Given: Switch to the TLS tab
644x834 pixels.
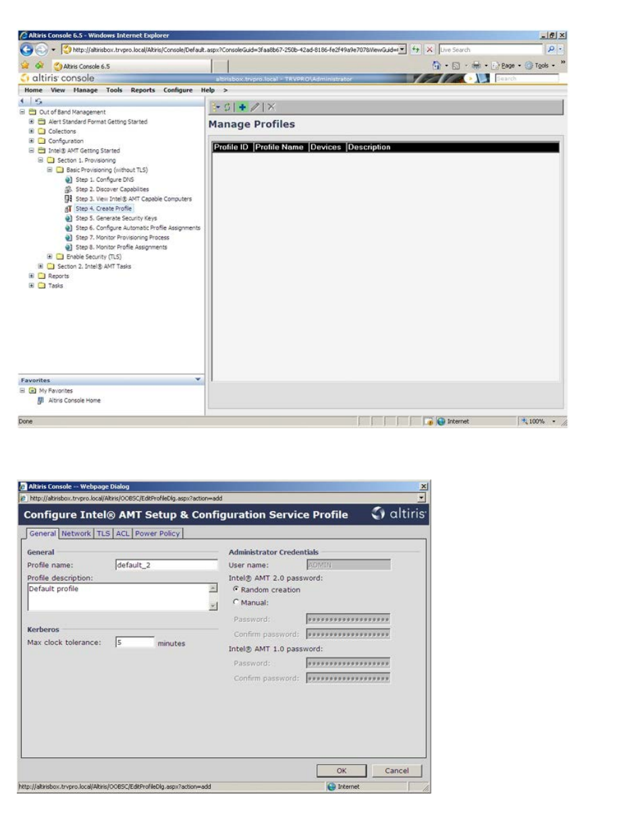Looking at the screenshot, I should pos(103,533).
